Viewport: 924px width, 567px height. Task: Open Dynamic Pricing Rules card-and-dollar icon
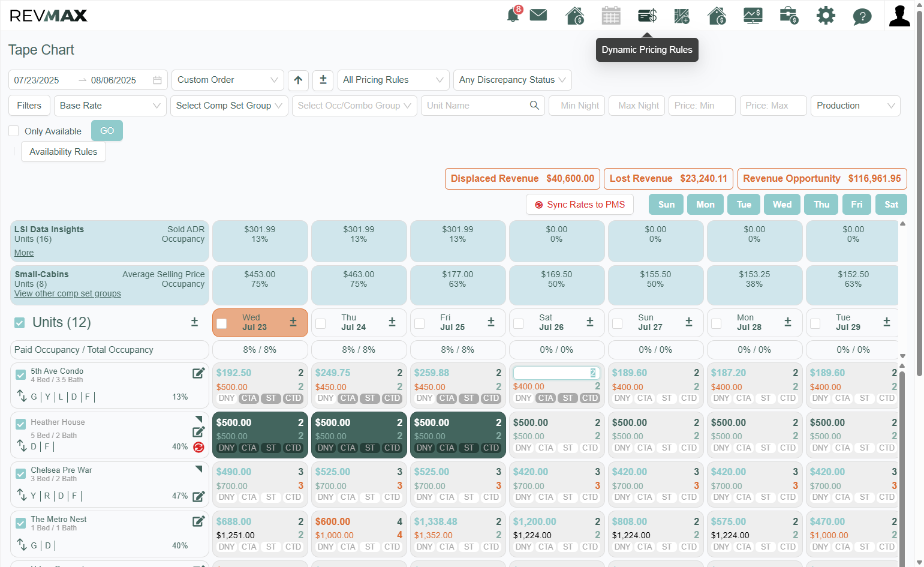(647, 16)
